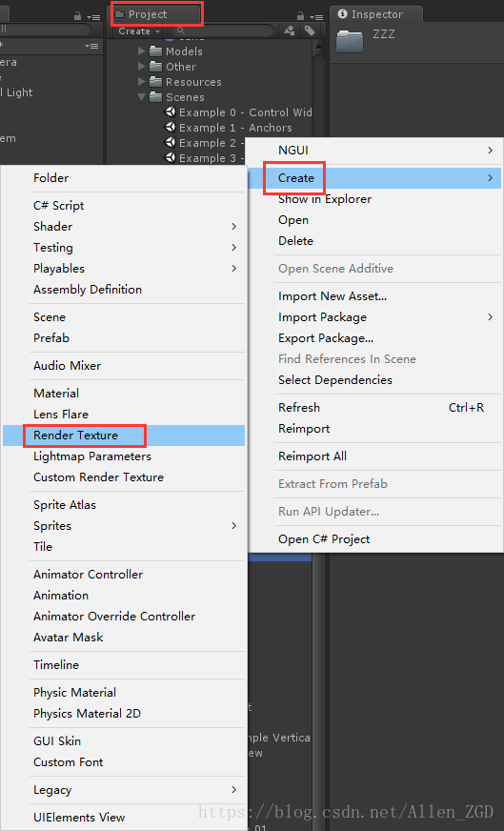504x831 pixels.
Task: Collapse the Scenes folder arrow
Action: point(142,97)
